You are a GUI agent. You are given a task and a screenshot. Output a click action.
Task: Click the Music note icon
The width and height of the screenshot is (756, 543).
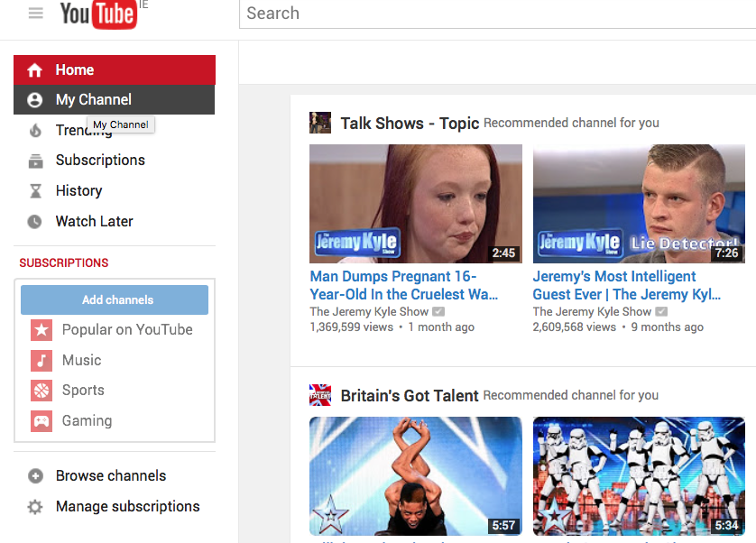[41, 360]
